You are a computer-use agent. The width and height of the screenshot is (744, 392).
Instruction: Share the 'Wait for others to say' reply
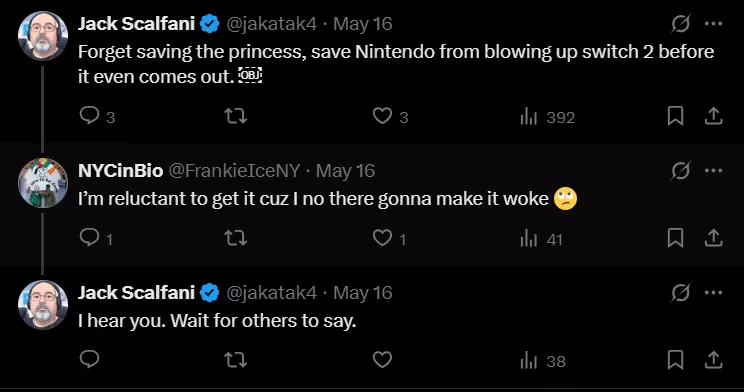click(713, 360)
